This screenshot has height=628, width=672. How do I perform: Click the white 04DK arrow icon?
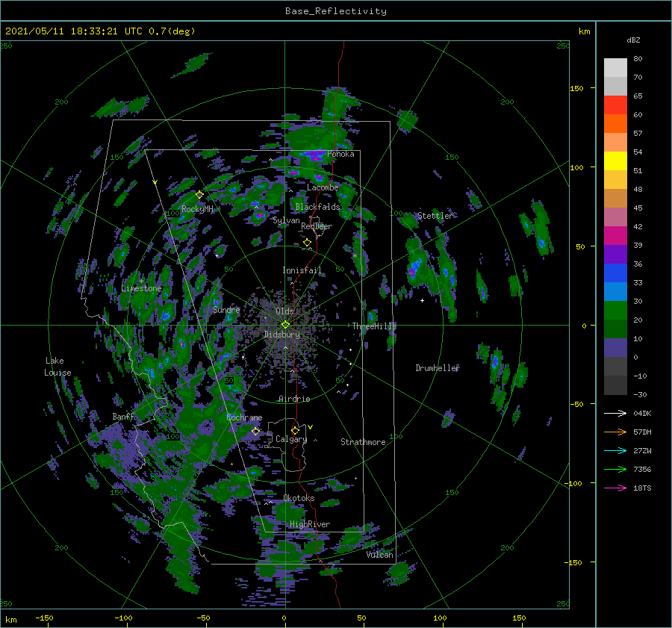(x=615, y=413)
